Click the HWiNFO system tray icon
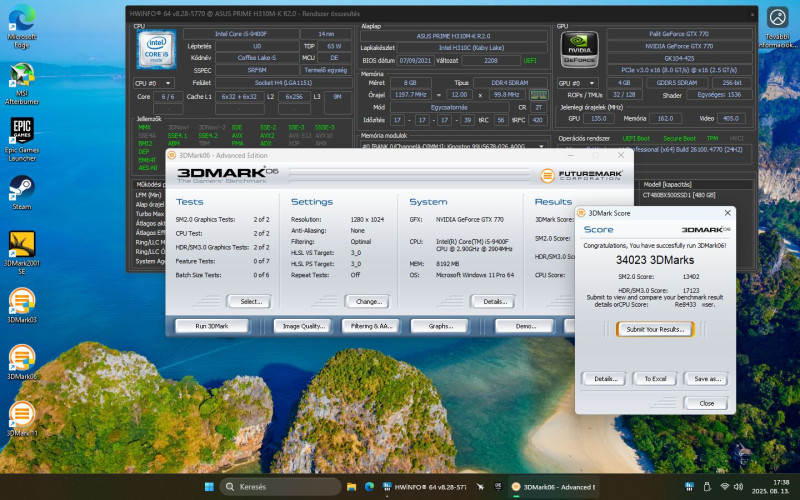The image size is (800, 500). click(x=689, y=486)
